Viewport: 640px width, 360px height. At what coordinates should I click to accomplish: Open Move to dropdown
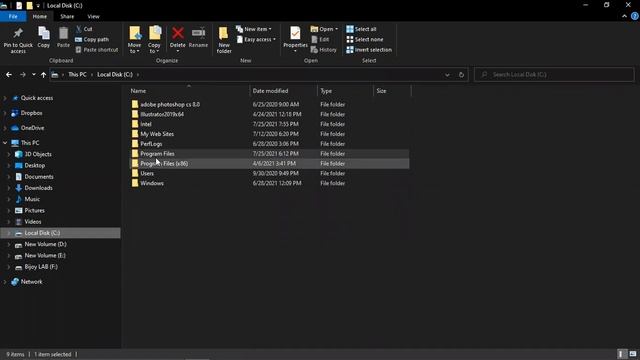coord(134,40)
